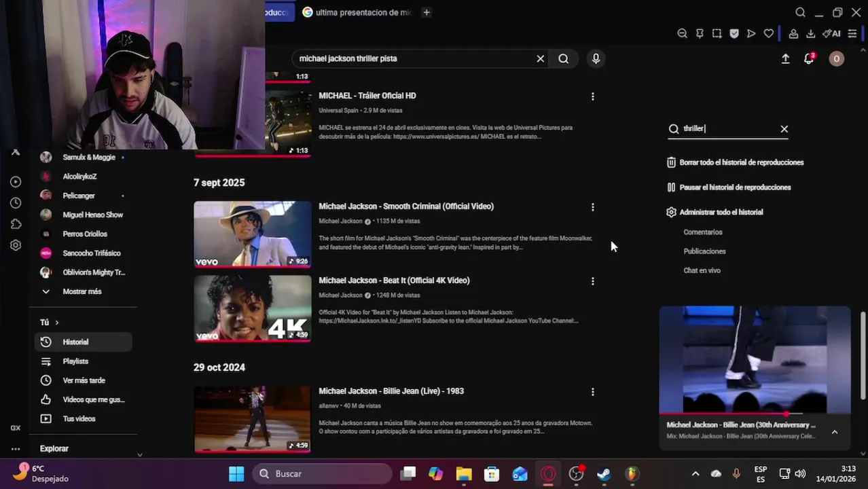Click Borrar todo el historial de reproducciones

point(736,163)
